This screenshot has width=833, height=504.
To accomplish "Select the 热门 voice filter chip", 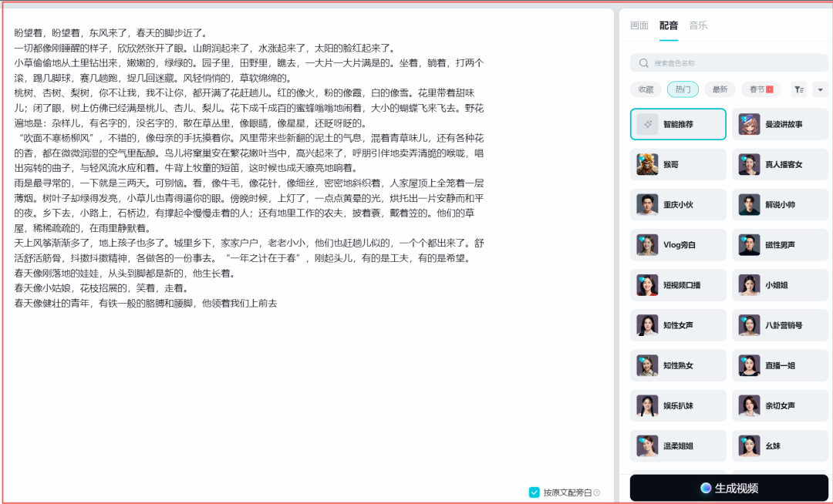I will coord(683,89).
